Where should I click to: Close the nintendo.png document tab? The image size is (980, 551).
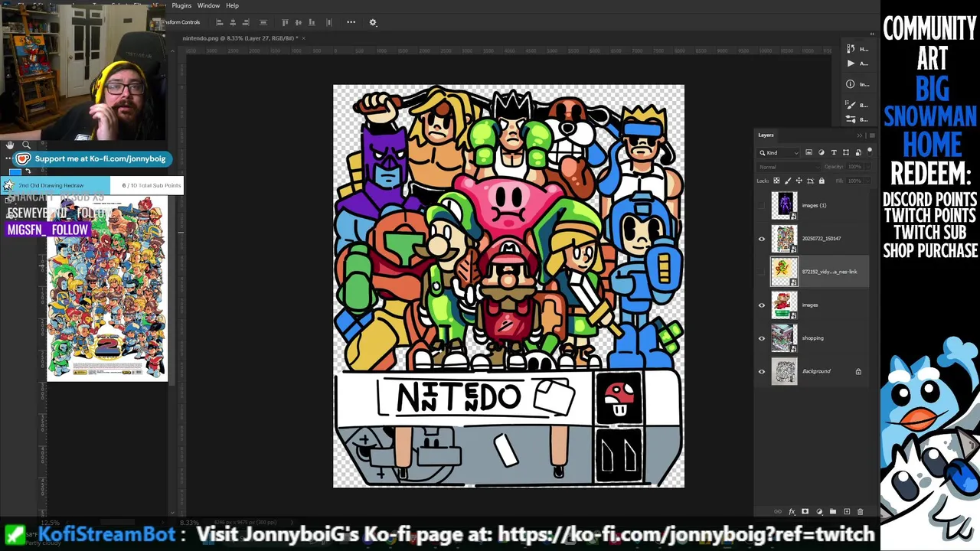pyautogui.click(x=303, y=38)
